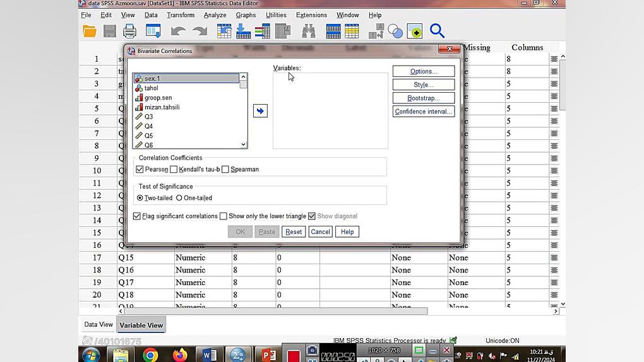
Task: Click the Style... button
Action: [x=424, y=85]
